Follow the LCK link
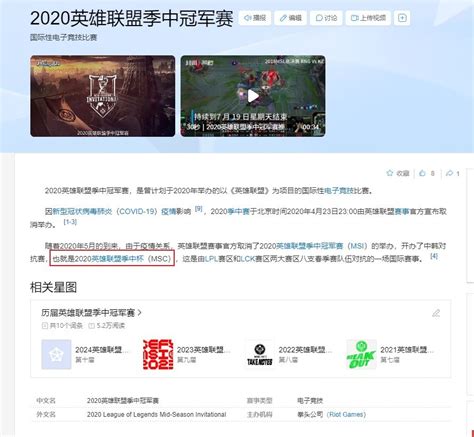 click(x=248, y=258)
